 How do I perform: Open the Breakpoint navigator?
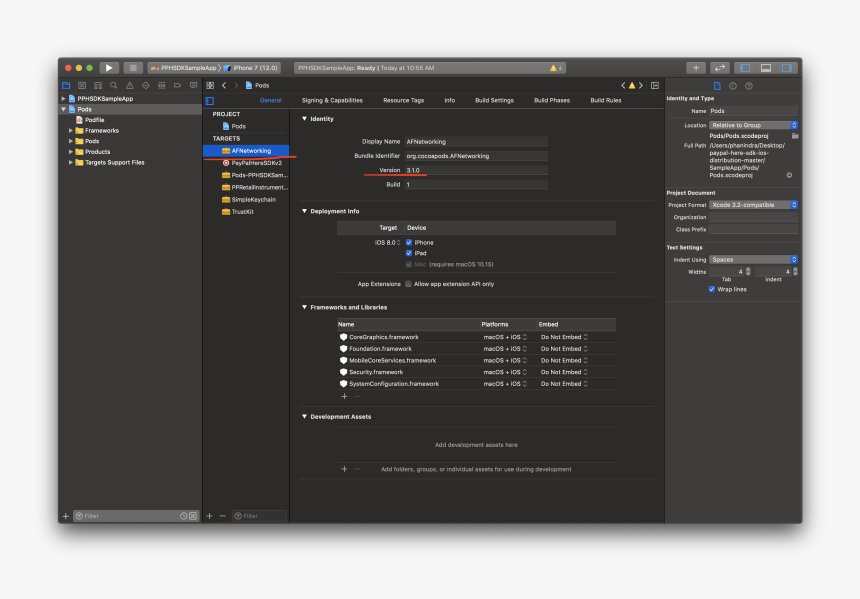tap(177, 86)
